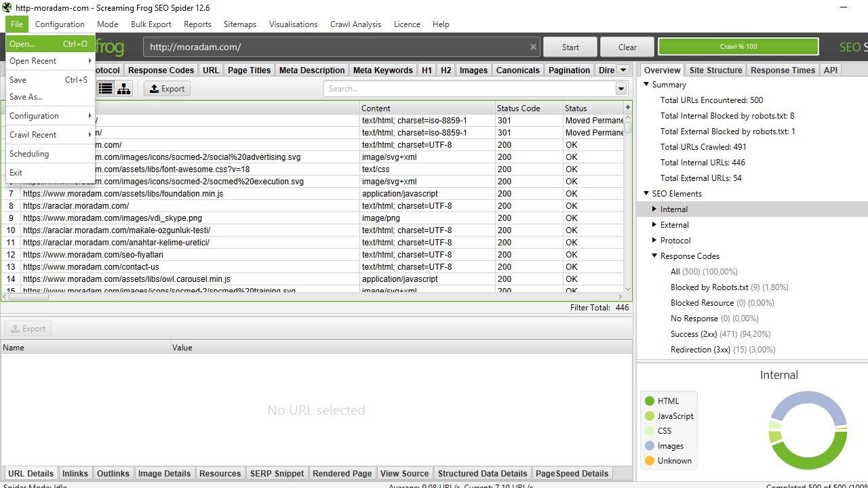Expand the External tree node

(654, 225)
